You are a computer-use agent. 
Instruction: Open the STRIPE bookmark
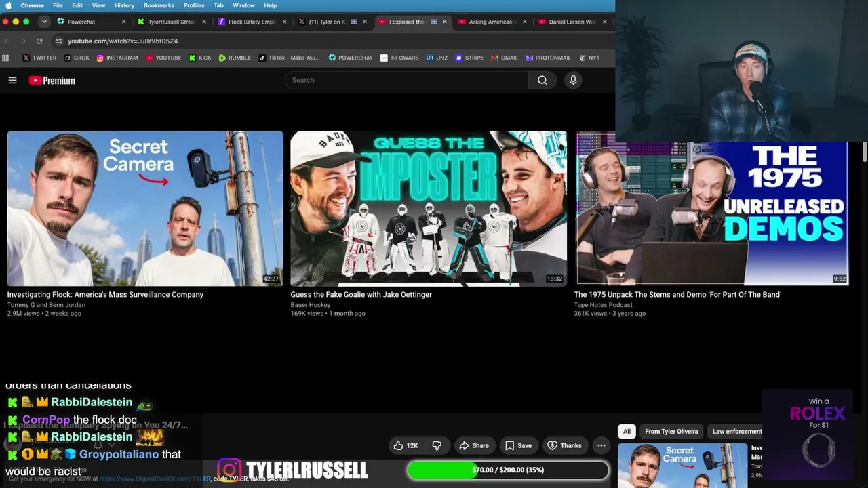pyautogui.click(x=469, y=58)
